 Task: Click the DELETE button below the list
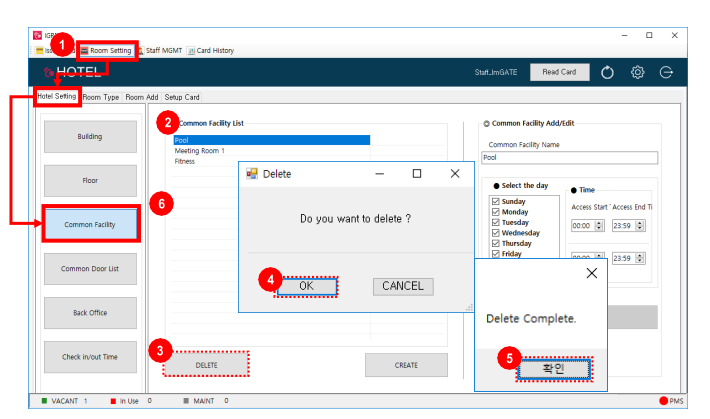click(x=206, y=365)
